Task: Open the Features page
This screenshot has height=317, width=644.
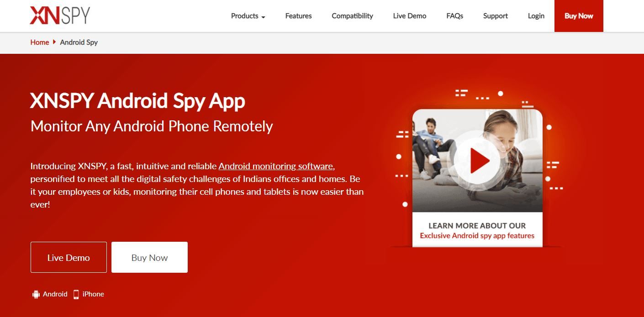Action: click(298, 16)
